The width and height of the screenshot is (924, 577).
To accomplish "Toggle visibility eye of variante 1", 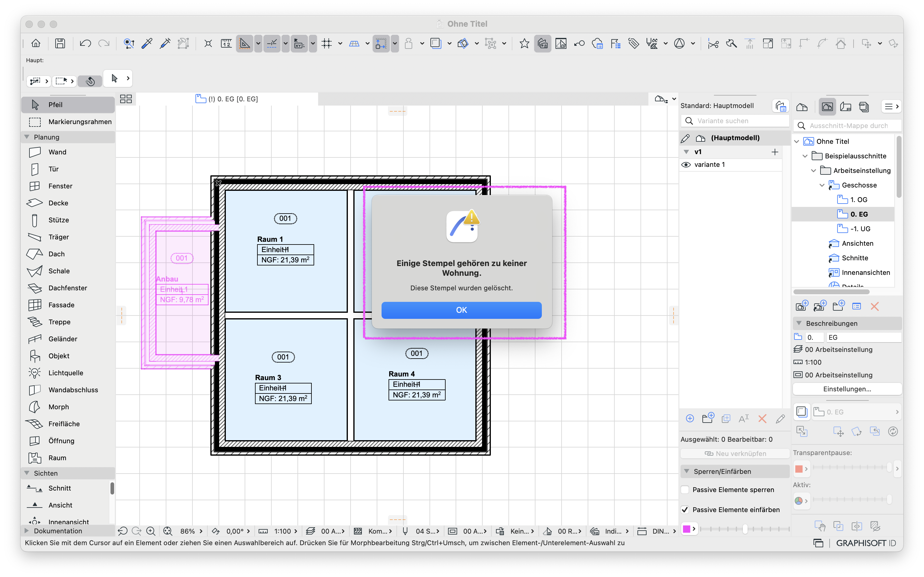I will (x=686, y=164).
